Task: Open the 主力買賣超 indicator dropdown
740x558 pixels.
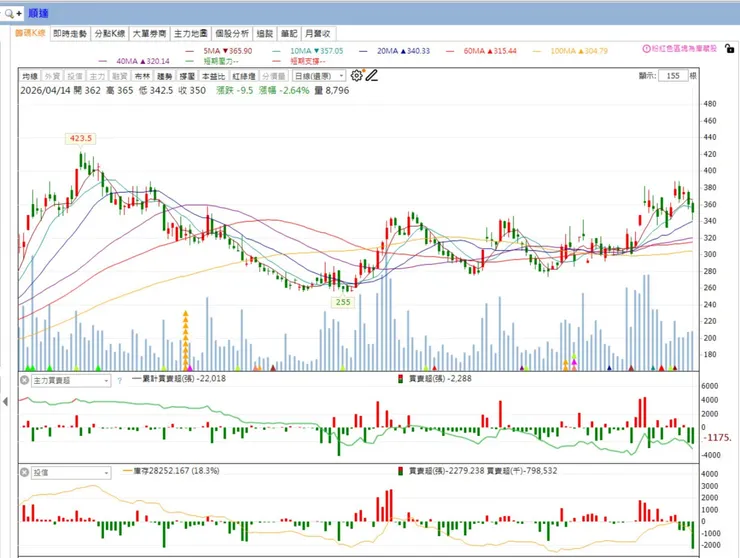Action: tap(71, 380)
